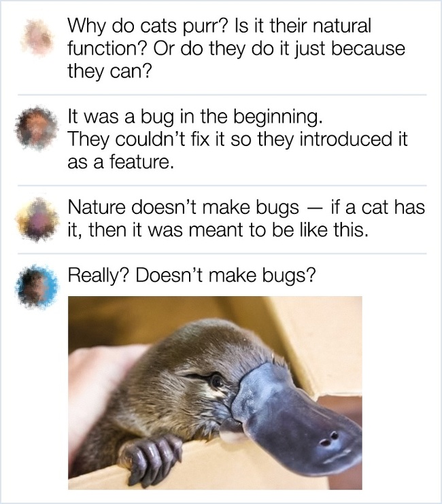The image size is (442, 504).
Task: Click the avatar beside 'It was a bug' comment
Action: click(x=37, y=128)
